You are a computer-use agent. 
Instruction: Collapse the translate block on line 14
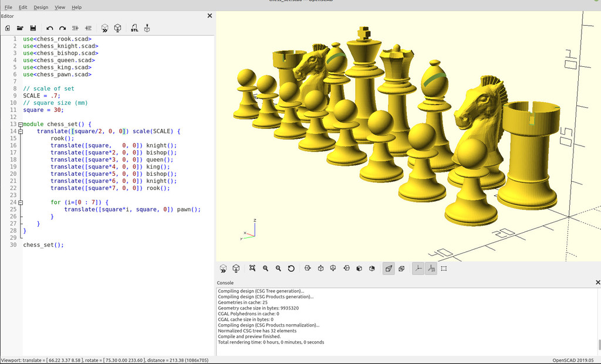tap(21, 131)
